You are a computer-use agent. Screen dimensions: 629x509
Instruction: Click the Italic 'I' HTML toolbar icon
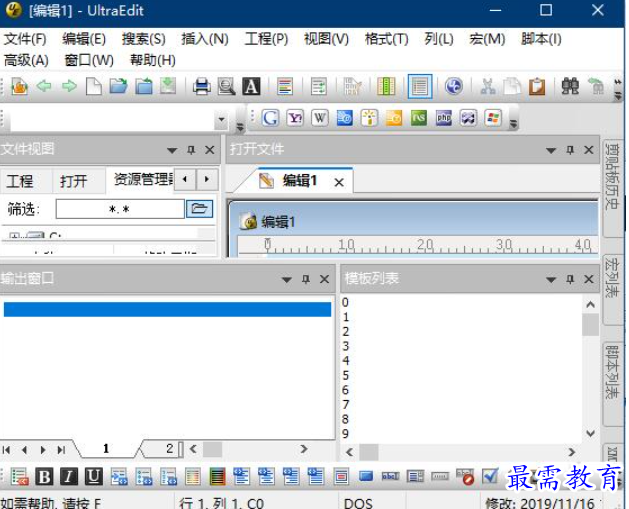[69, 477]
